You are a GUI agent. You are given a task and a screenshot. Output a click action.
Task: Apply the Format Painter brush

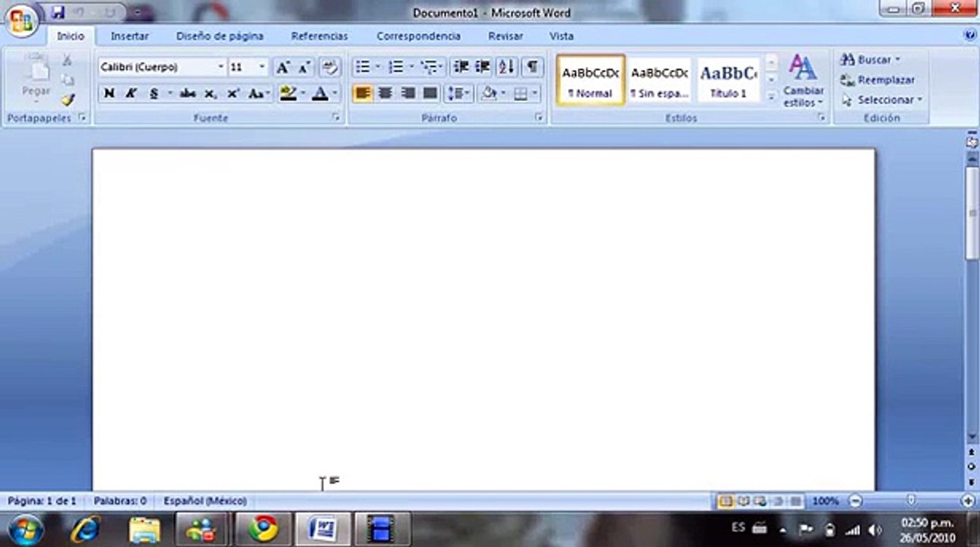tap(68, 100)
